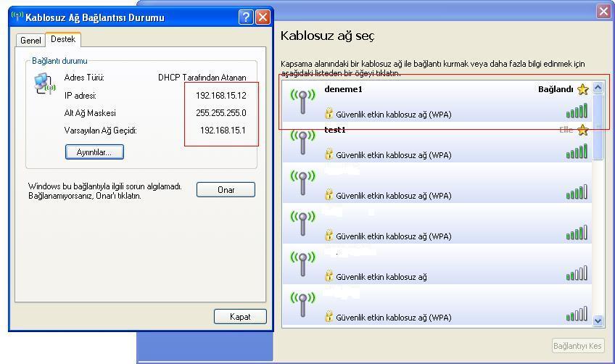Select the Destek tab
Screen dimensions: 615x364
[x=63, y=40]
